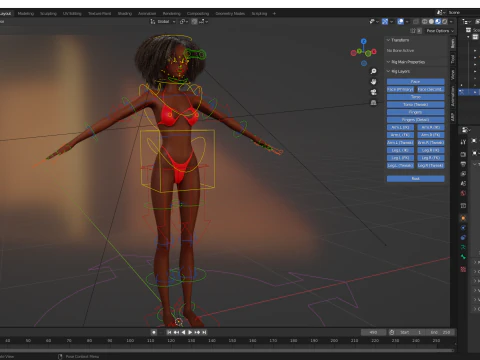Select rendered viewport shading
Screen dimensions: 480x360
click(444, 22)
